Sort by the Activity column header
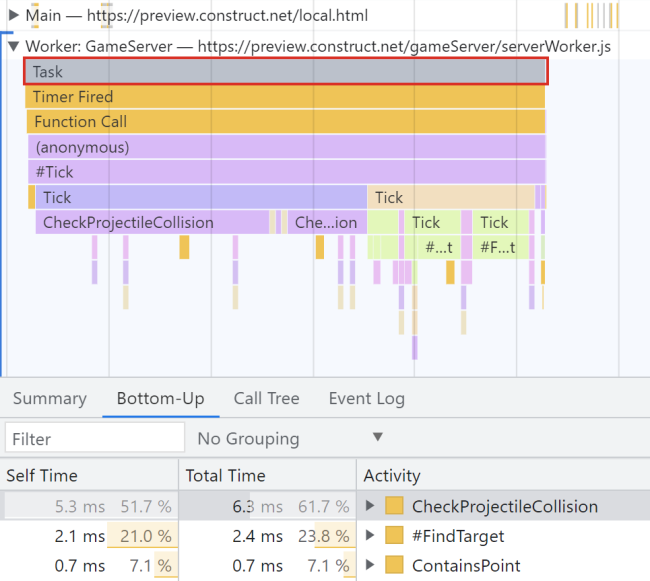 pyautogui.click(x=503, y=475)
